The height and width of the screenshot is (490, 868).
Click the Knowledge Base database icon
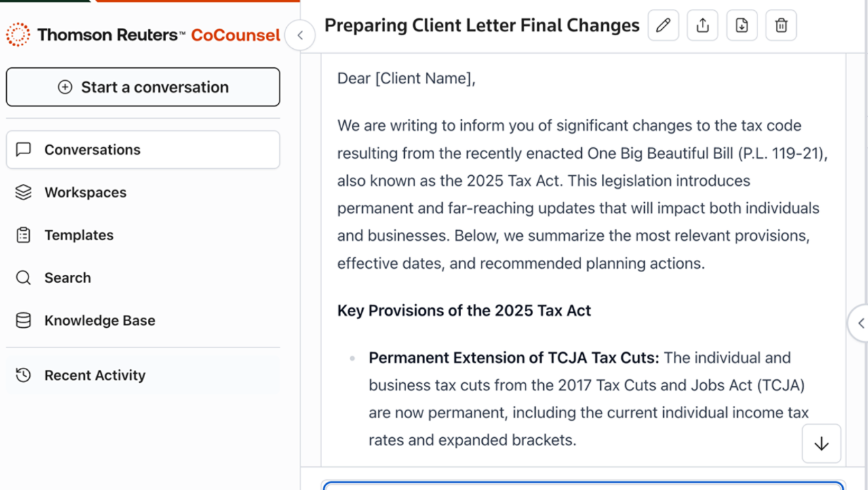pos(24,321)
